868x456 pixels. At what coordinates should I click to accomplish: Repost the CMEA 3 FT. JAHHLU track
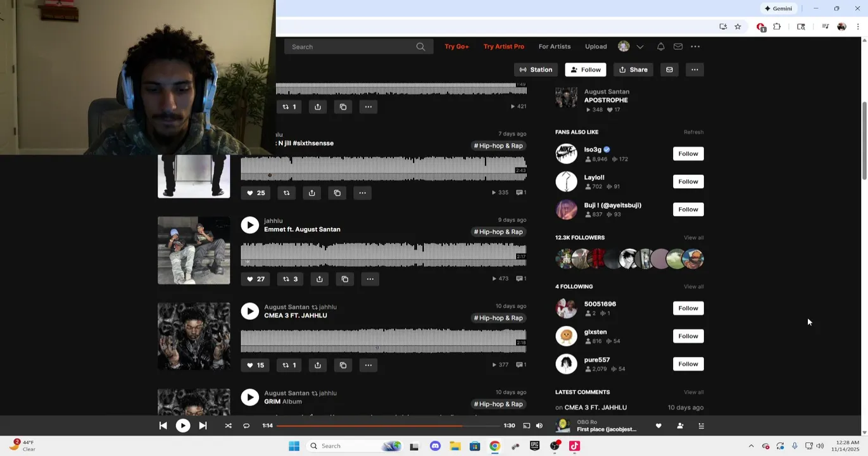click(289, 365)
